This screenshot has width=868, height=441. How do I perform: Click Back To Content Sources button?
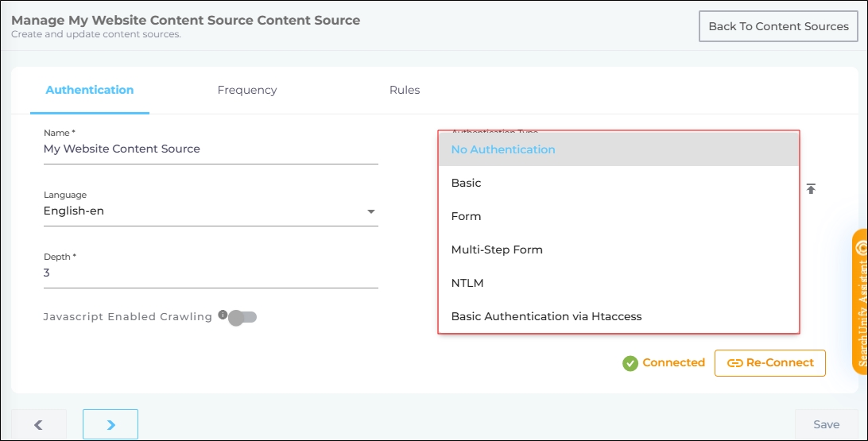click(x=778, y=26)
